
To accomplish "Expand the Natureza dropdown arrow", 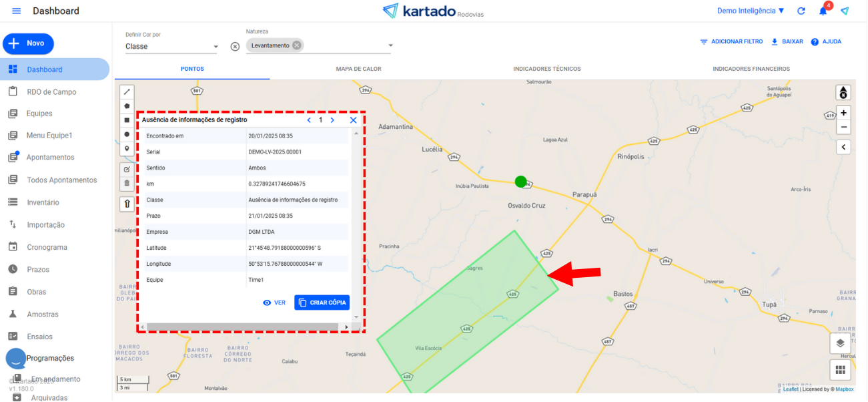I will (390, 46).
